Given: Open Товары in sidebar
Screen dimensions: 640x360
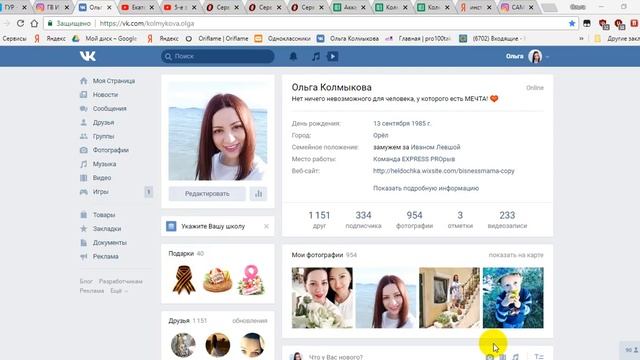Looking at the screenshot, I should click(104, 215).
